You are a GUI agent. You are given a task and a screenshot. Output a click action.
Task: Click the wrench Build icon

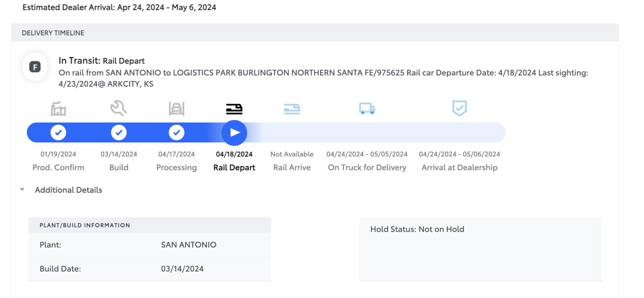[119, 108]
